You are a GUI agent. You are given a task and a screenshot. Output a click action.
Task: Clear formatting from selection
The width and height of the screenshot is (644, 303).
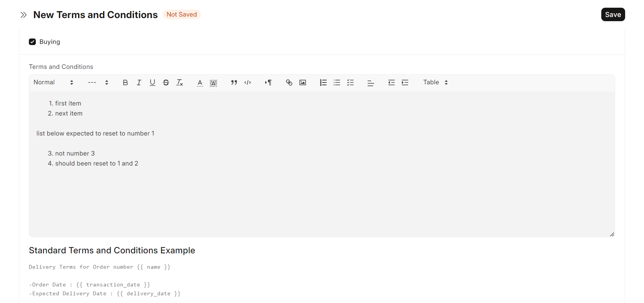[180, 82]
